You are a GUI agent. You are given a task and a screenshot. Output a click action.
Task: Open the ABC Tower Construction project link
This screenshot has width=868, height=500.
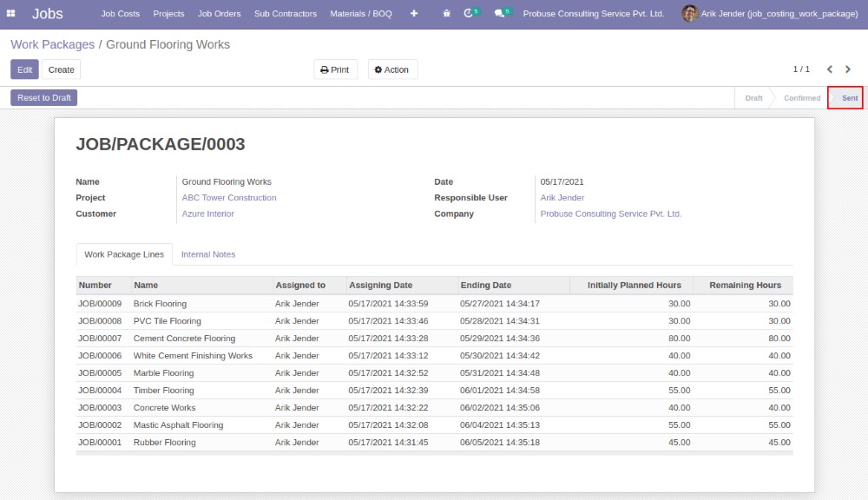tap(229, 198)
